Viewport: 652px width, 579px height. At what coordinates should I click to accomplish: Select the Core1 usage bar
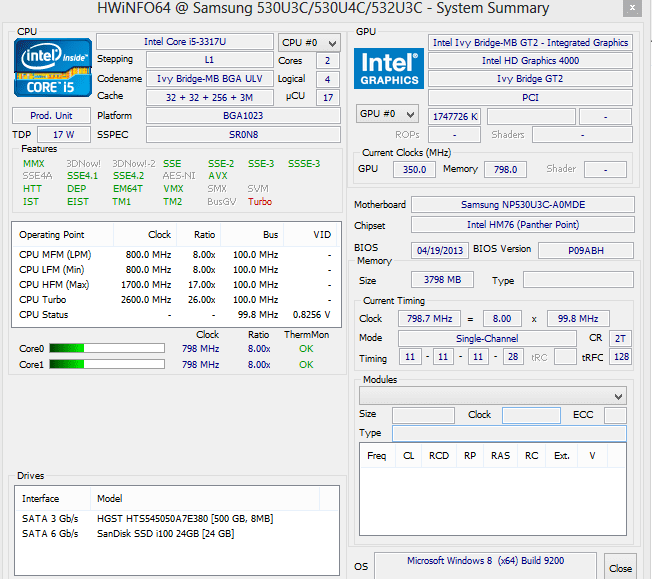point(107,364)
